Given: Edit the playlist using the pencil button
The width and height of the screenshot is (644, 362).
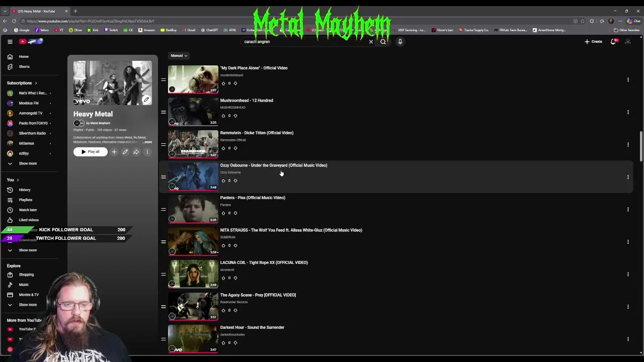Looking at the screenshot, I should coord(125,152).
